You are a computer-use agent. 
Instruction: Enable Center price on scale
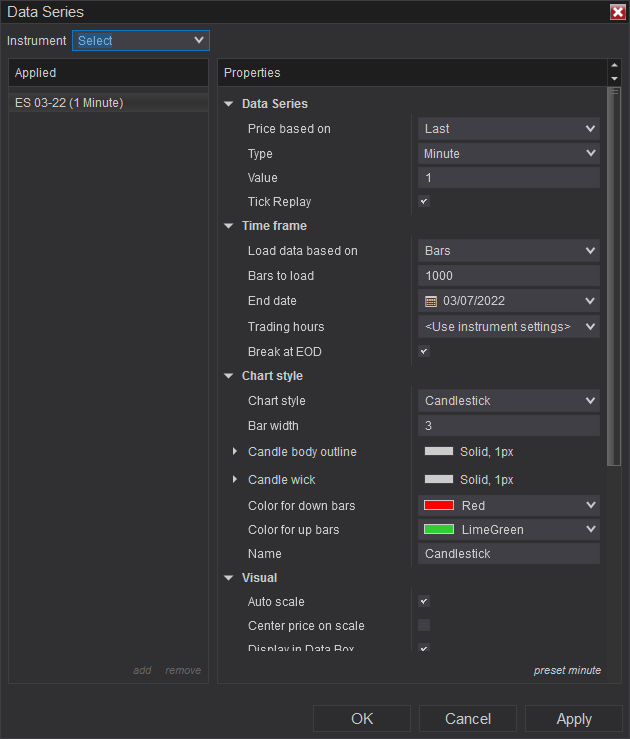(x=424, y=626)
